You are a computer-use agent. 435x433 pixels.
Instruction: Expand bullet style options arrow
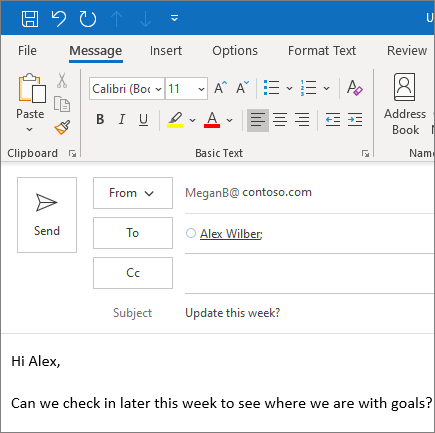click(x=289, y=89)
